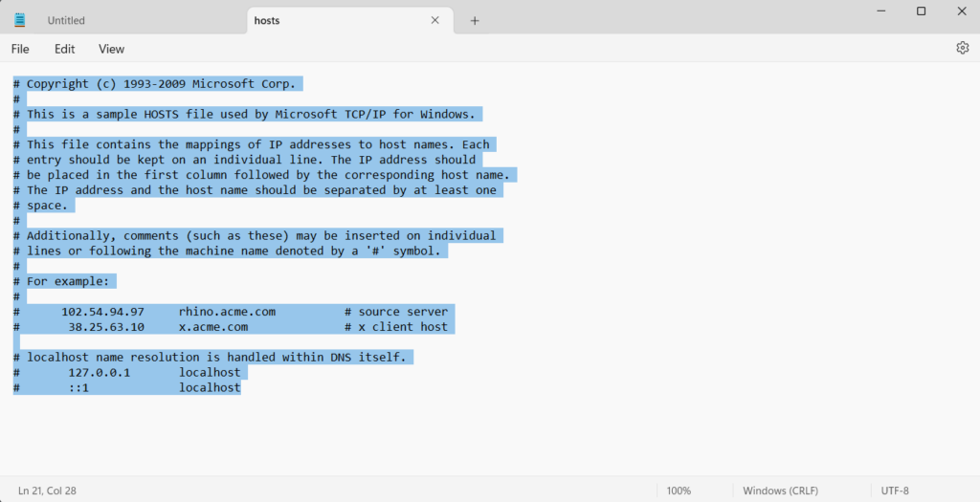The height and width of the screenshot is (502, 980).
Task: Click IP address 102.54.94.97
Action: [102, 312]
